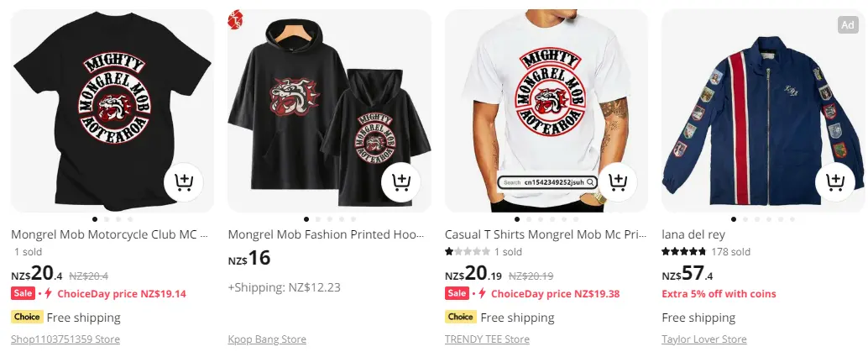Viewport: 868px width, 352px height.
Task: Open Shop1103751359 Store page
Action: pos(65,339)
